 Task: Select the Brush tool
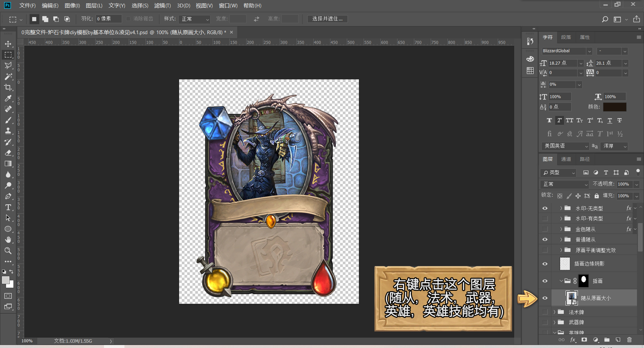click(x=8, y=120)
